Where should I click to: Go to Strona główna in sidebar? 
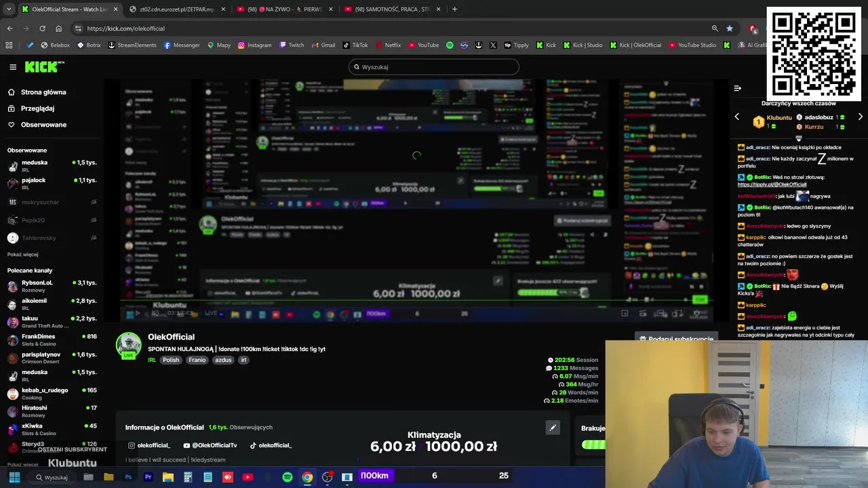[37, 92]
